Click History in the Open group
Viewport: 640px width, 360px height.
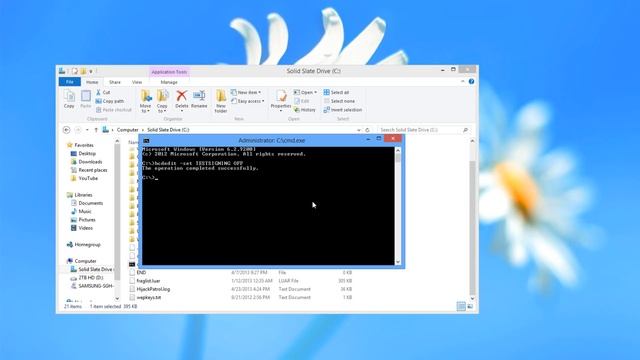(304, 110)
